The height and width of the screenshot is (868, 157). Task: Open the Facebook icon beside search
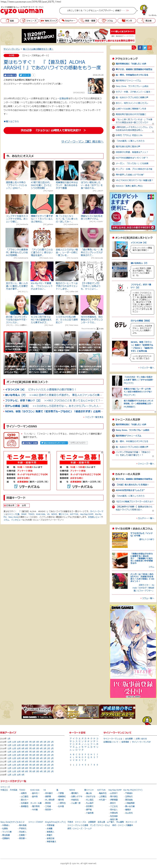[x=140, y=48]
